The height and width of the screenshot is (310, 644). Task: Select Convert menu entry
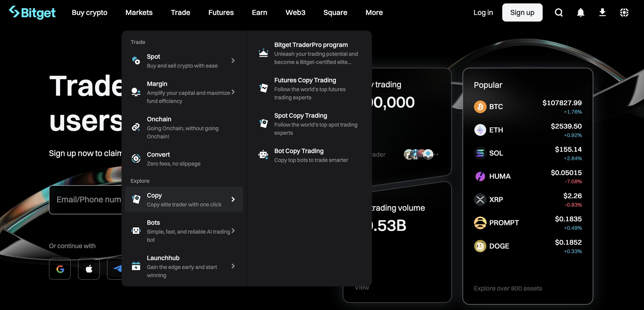coord(184,159)
